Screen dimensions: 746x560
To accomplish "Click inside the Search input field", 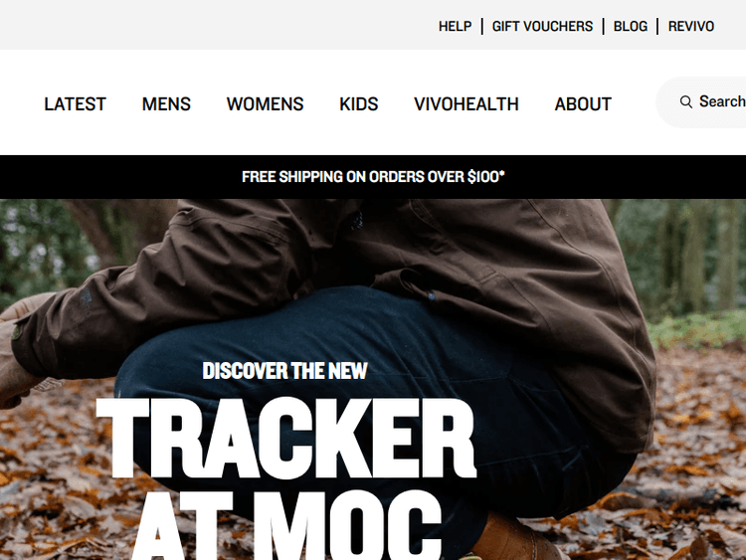I will 702,101.
